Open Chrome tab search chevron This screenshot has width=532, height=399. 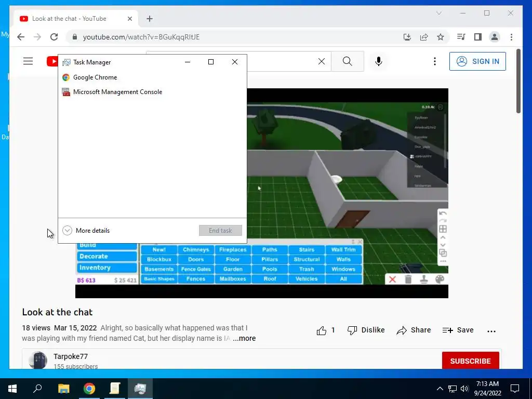coord(438,13)
